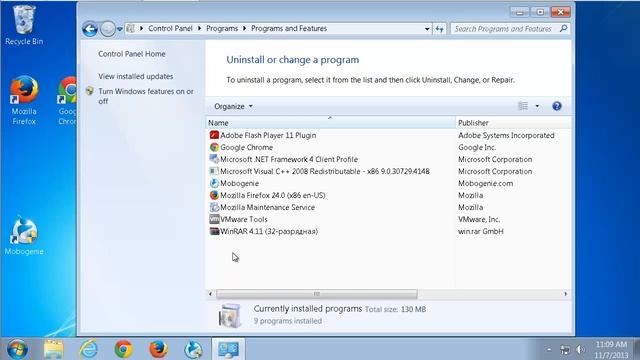Launch Mobogenie from the taskbar
The height and width of the screenshot is (360, 640).
(x=193, y=349)
